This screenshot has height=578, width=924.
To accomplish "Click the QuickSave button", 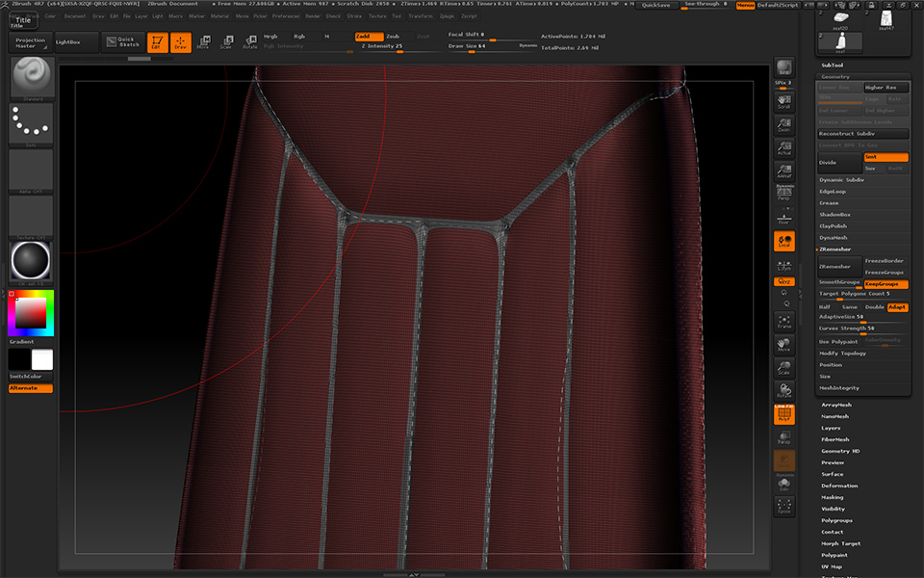I will tap(655, 5).
